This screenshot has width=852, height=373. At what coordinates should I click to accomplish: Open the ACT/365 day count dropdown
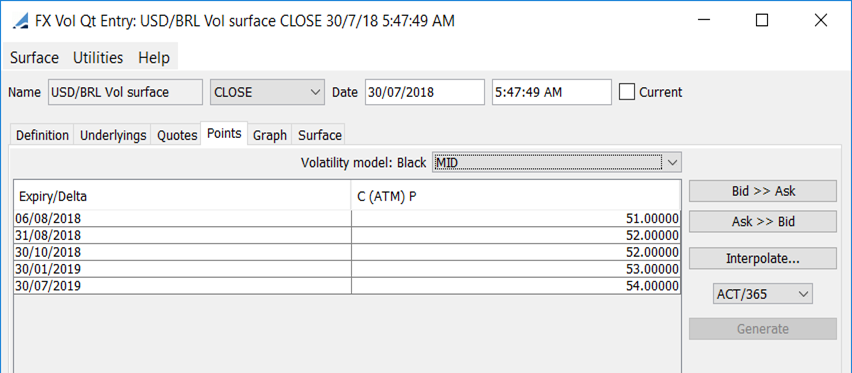coord(762,294)
